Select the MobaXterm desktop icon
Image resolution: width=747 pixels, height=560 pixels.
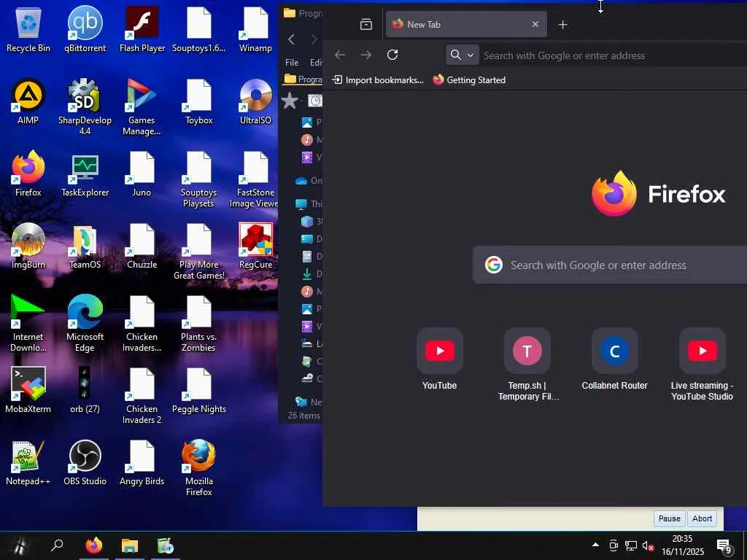coord(28,390)
